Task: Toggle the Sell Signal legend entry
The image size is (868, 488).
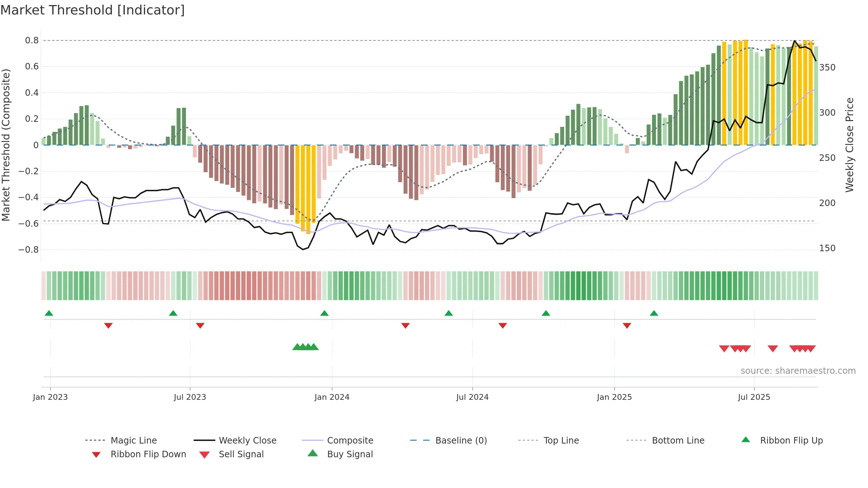Action: (231, 454)
